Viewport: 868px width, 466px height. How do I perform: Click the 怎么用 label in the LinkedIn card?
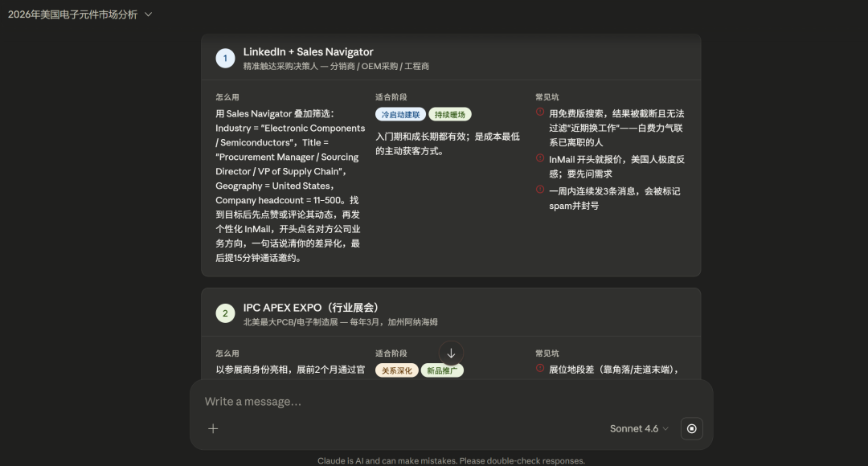point(227,97)
